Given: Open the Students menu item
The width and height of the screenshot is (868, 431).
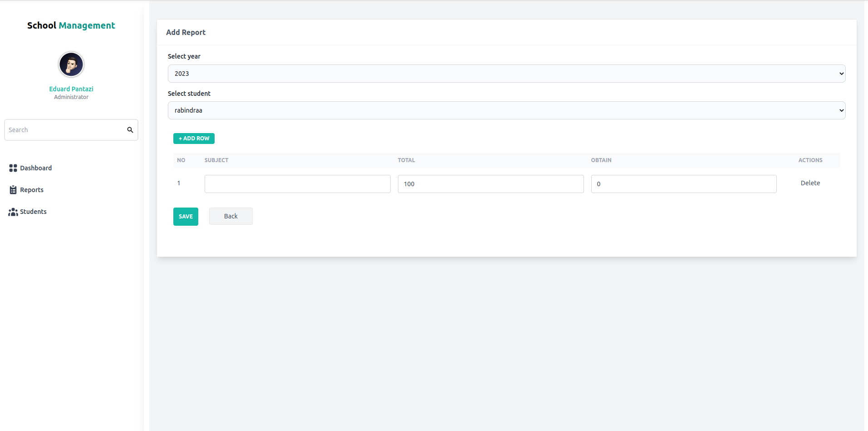Looking at the screenshot, I should click(x=28, y=212).
